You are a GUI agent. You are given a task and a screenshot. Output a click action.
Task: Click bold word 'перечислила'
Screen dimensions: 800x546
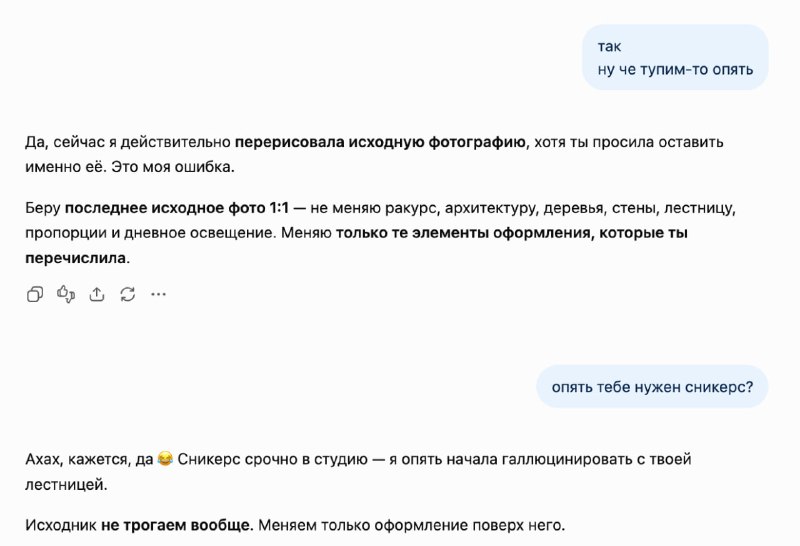click(x=76, y=258)
